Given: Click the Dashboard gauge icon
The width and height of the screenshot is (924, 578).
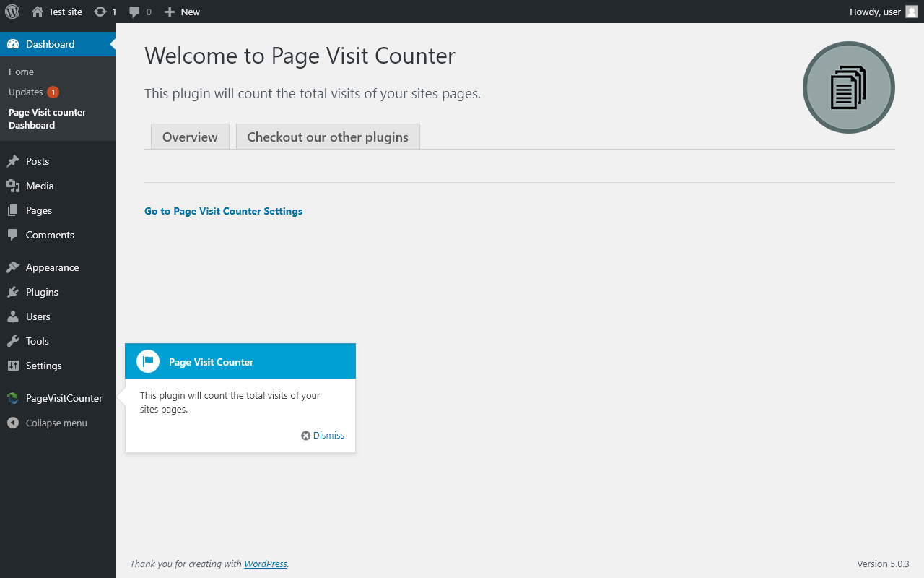Looking at the screenshot, I should [x=13, y=44].
